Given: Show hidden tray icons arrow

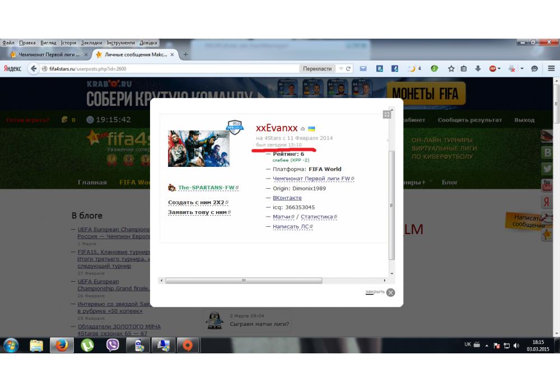Looking at the screenshot, I should click(487, 346).
